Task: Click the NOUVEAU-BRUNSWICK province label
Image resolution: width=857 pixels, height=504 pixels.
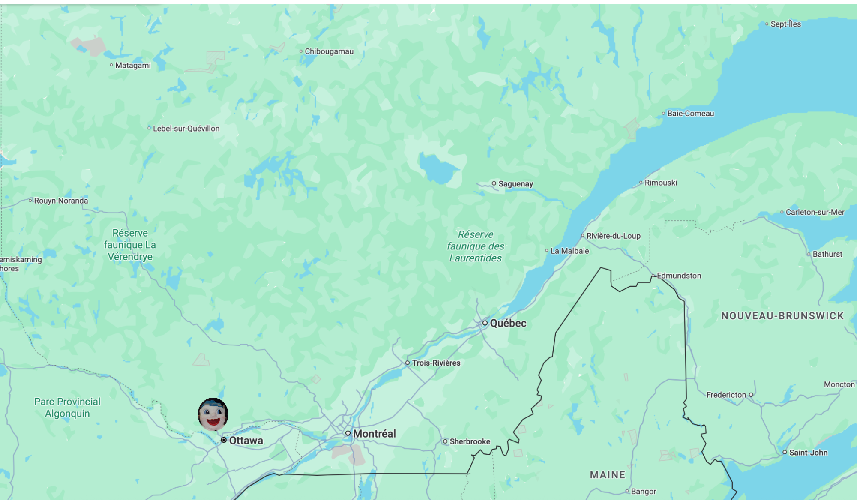Action: [782, 316]
